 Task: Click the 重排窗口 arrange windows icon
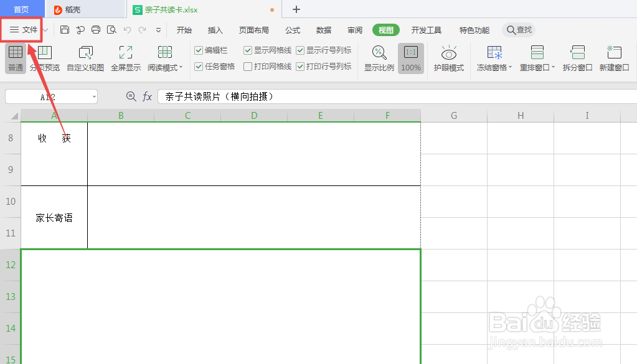pos(537,53)
